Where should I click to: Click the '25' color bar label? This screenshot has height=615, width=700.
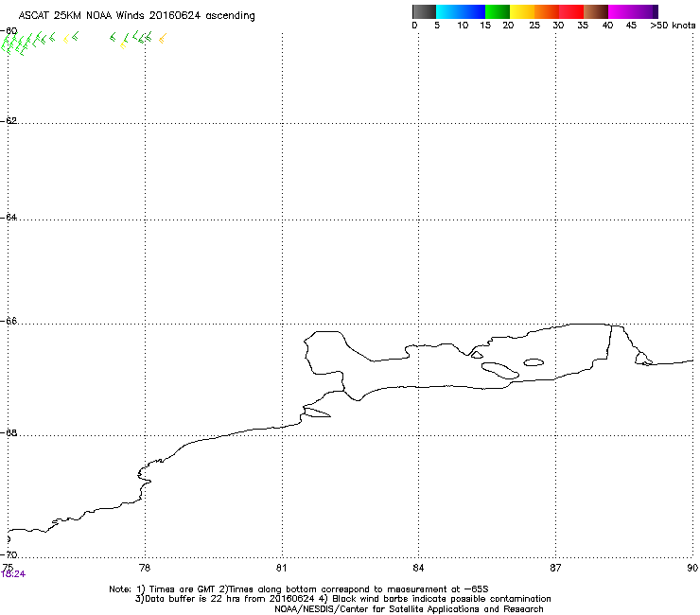[534, 26]
